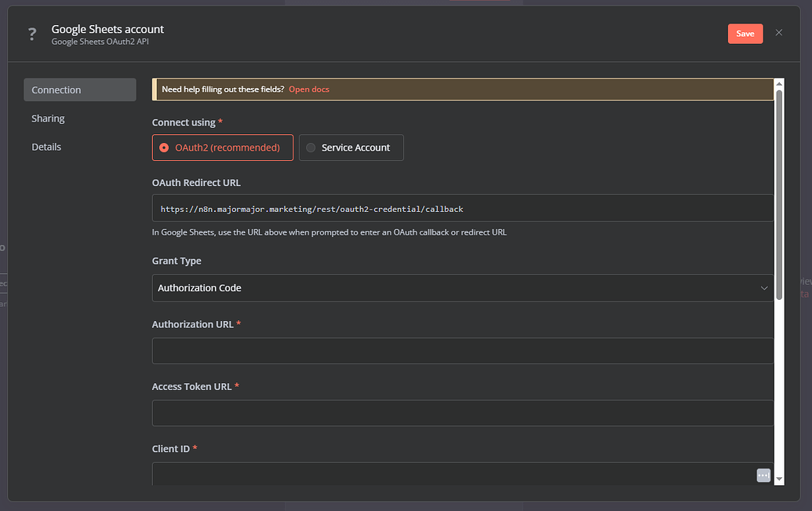The width and height of the screenshot is (812, 511).
Task: Go to the Details tab
Action: 46,147
